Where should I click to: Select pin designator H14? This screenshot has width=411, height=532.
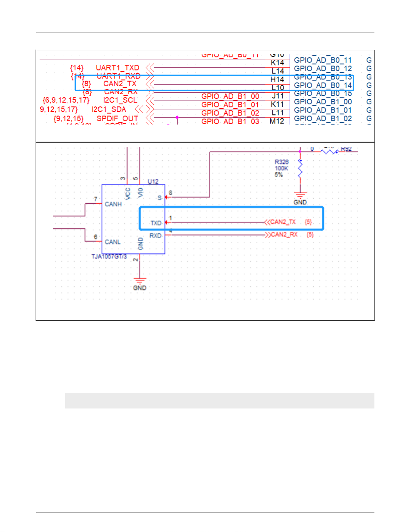point(277,80)
